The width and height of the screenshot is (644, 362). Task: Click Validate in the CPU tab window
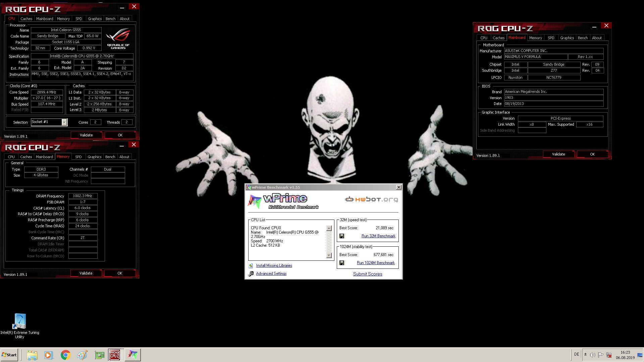click(x=86, y=135)
